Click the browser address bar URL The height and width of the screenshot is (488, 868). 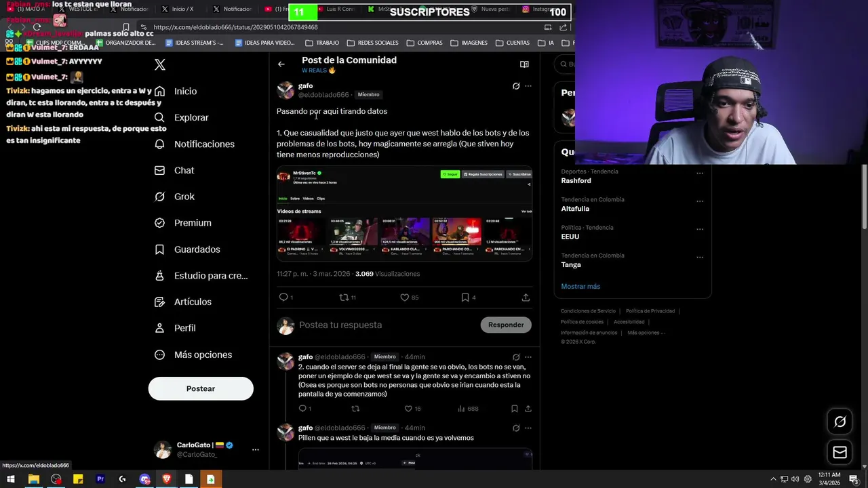(x=235, y=27)
